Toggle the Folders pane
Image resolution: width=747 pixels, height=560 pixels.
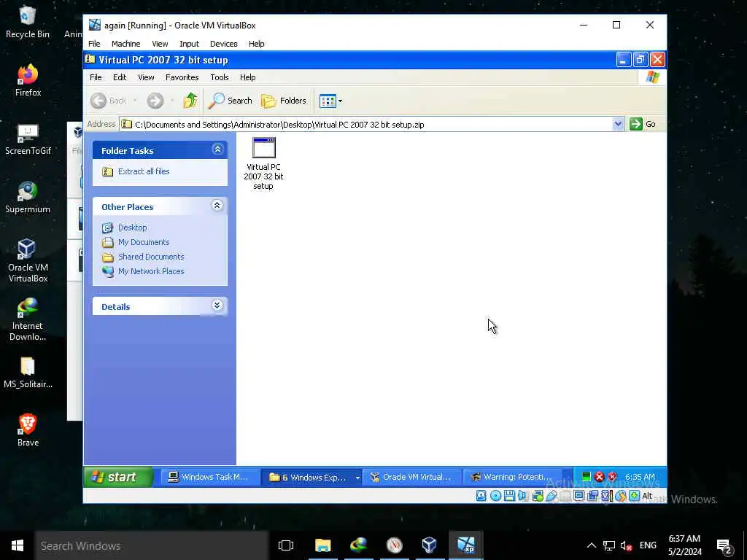284,101
